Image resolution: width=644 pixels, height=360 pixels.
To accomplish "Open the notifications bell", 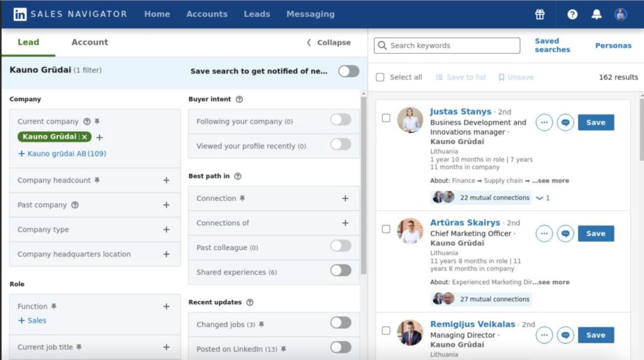I will (596, 14).
